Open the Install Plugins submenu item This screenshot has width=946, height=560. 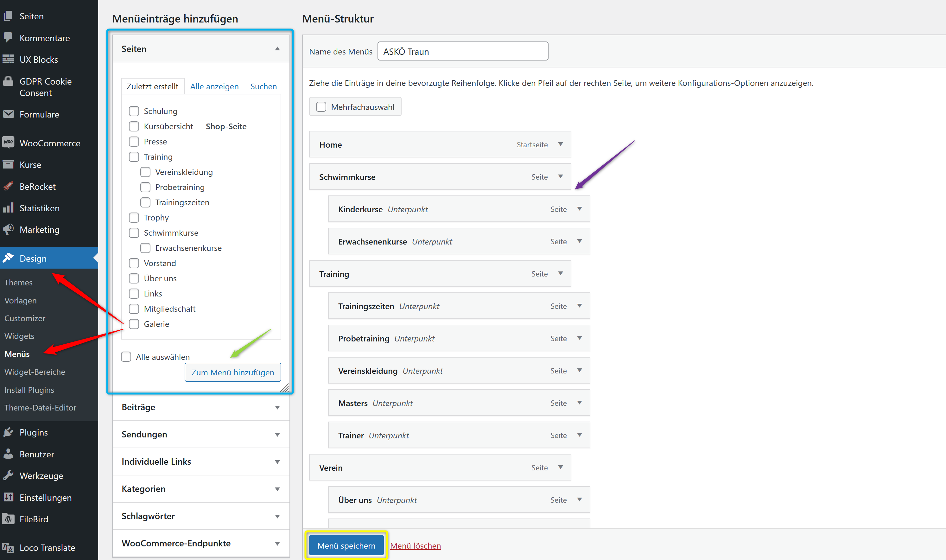(x=29, y=390)
